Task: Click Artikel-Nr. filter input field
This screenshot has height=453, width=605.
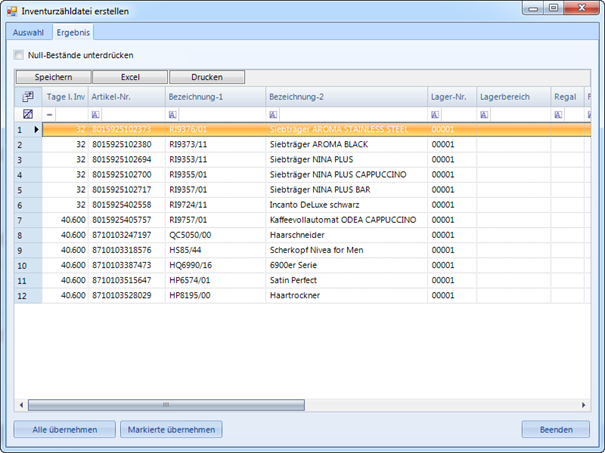Action: click(133, 115)
